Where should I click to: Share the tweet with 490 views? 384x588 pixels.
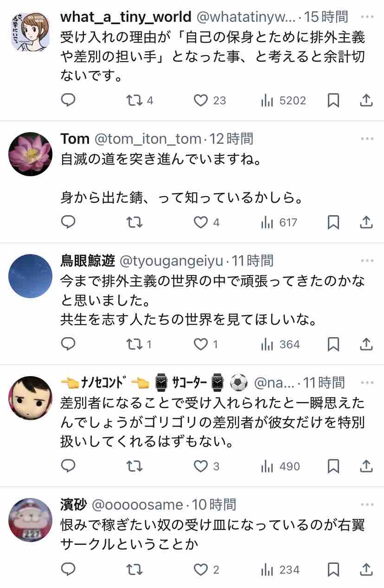366,466
